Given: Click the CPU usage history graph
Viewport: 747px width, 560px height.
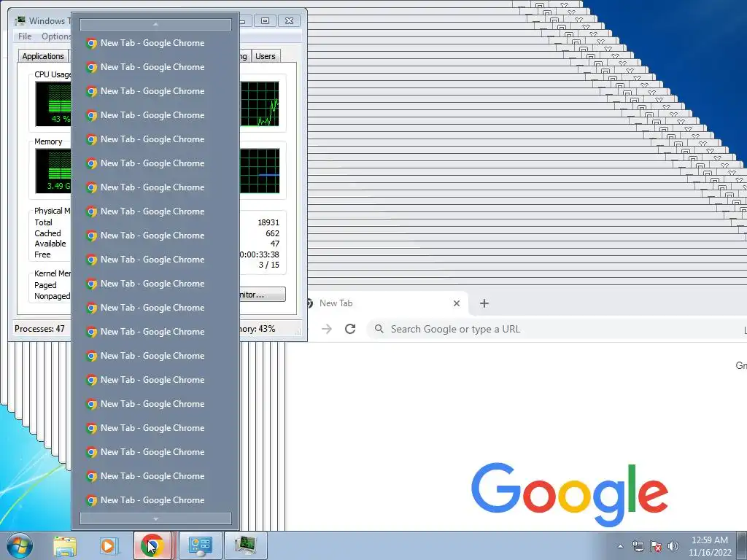Looking at the screenshot, I should (x=259, y=104).
